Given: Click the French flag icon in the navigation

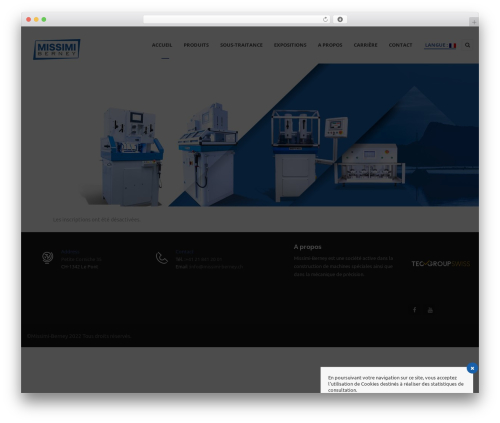Looking at the screenshot, I should pyautogui.click(x=452, y=45).
